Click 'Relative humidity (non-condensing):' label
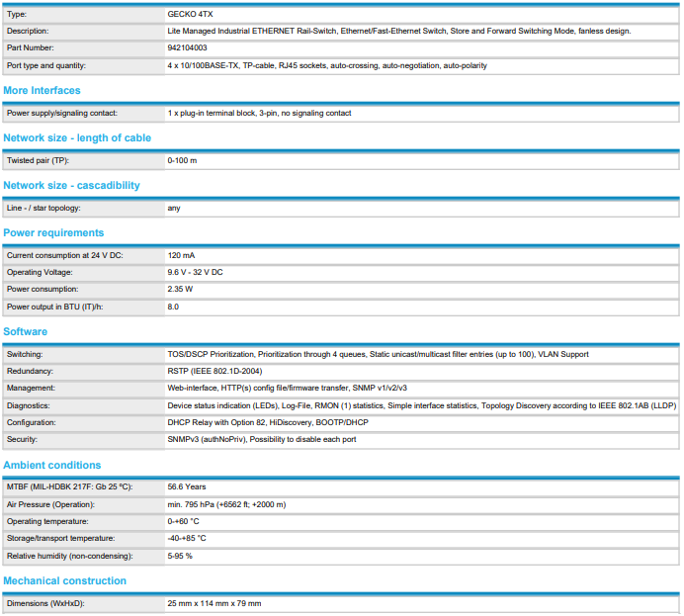684x616 pixels. 70,556
